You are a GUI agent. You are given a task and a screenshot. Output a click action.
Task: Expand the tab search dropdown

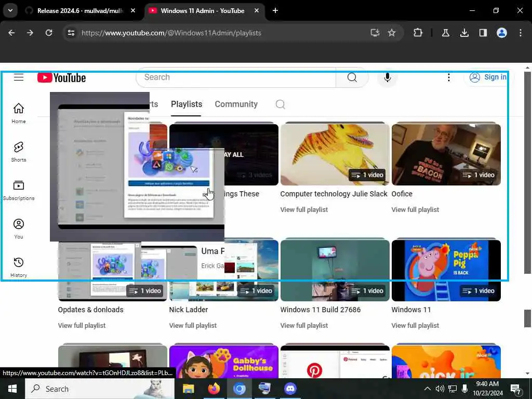point(10,10)
